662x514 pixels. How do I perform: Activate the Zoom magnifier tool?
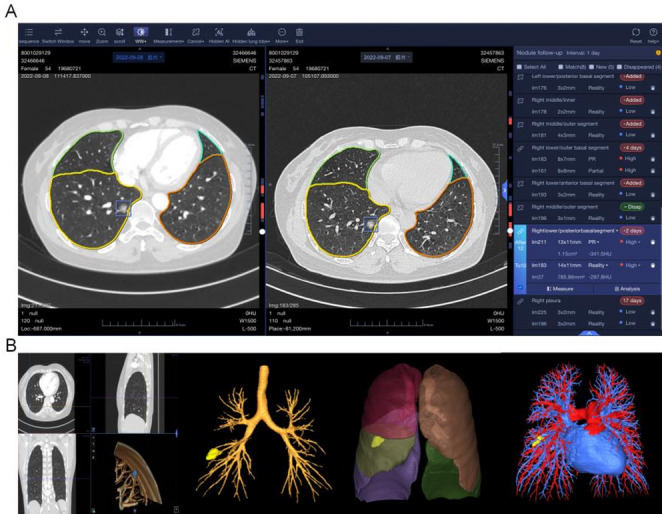point(102,33)
